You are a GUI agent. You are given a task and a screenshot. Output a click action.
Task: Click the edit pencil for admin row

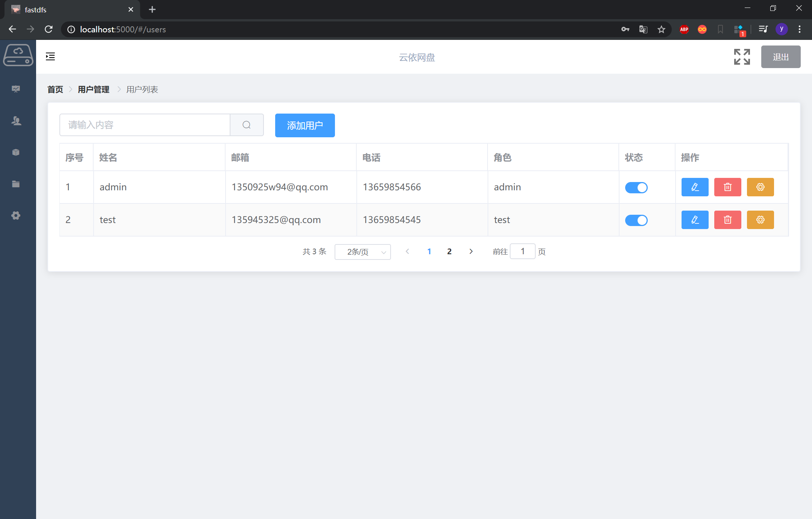[695, 187]
